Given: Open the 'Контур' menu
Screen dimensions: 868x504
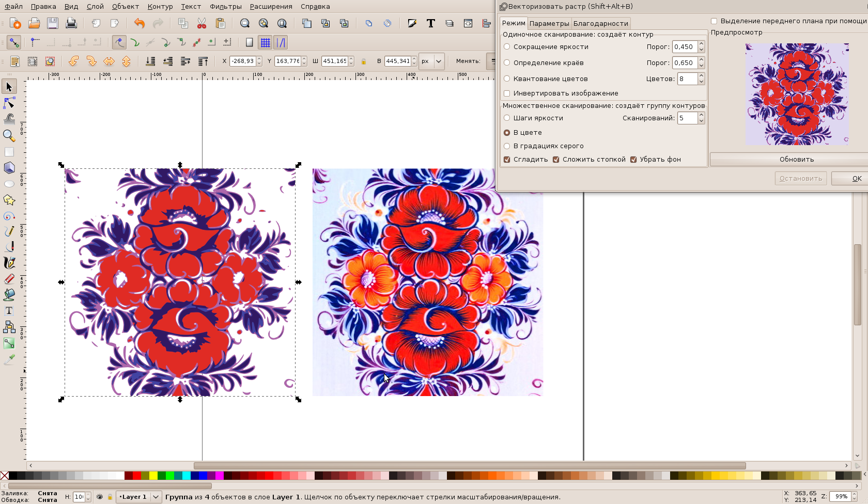Looking at the screenshot, I should point(160,7).
